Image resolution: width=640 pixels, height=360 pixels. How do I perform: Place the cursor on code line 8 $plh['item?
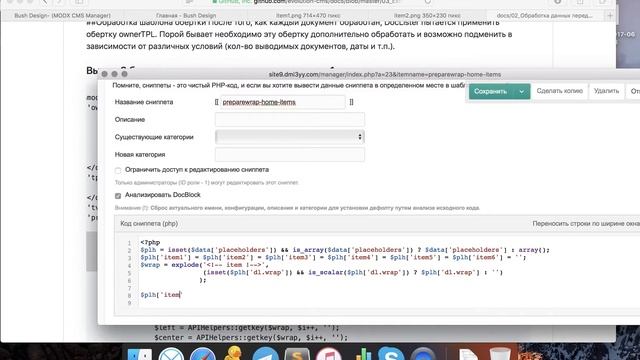(161, 295)
